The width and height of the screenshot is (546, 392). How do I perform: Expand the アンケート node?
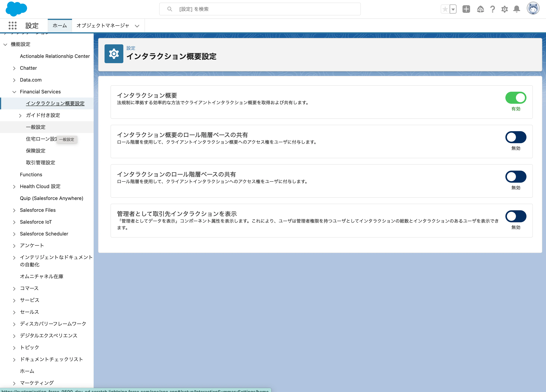coord(14,246)
